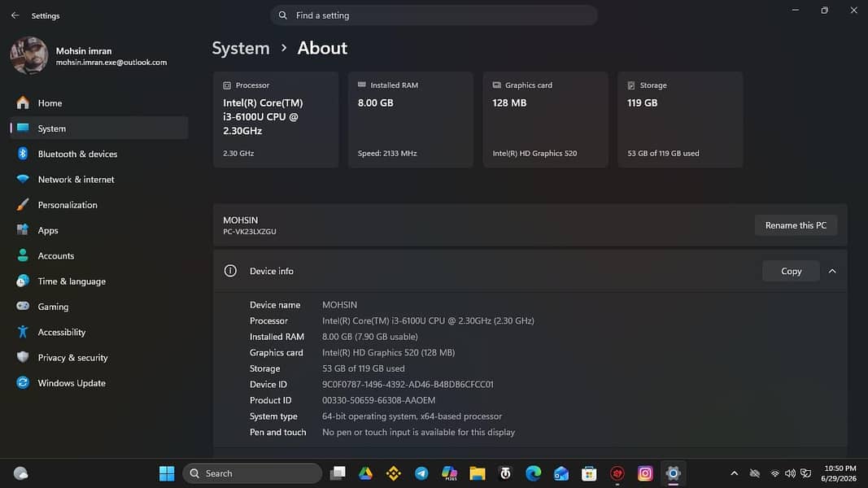The width and height of the screenshot is (868, 488).
Task: Click the search magnifier icon in Settings
Action: 283,15
